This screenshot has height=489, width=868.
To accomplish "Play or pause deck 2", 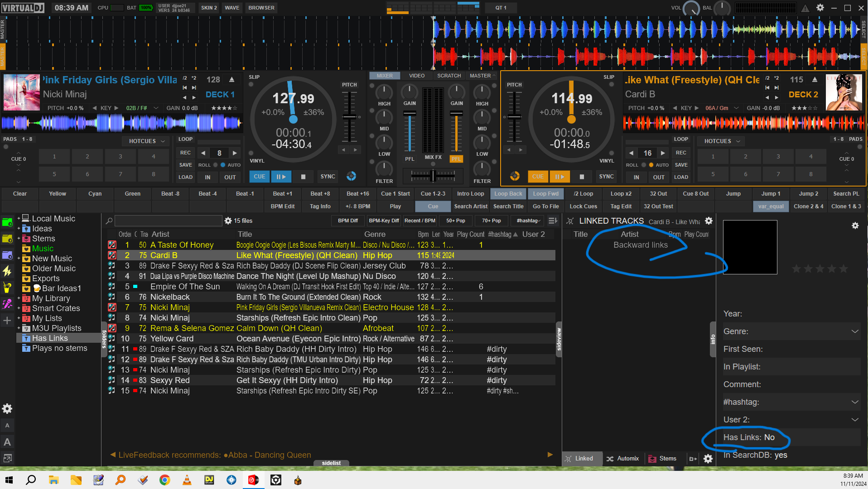I will point(560,177).
